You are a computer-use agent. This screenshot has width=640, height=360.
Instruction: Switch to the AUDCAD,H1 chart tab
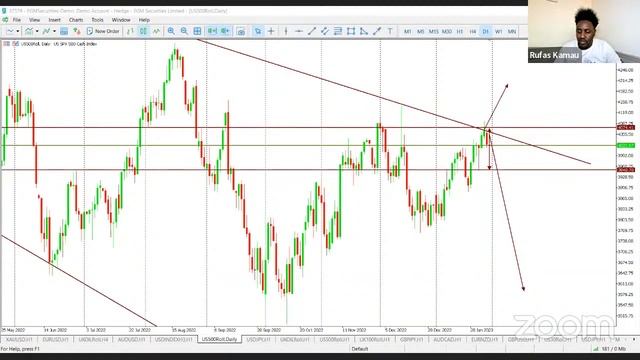(447, 339)
